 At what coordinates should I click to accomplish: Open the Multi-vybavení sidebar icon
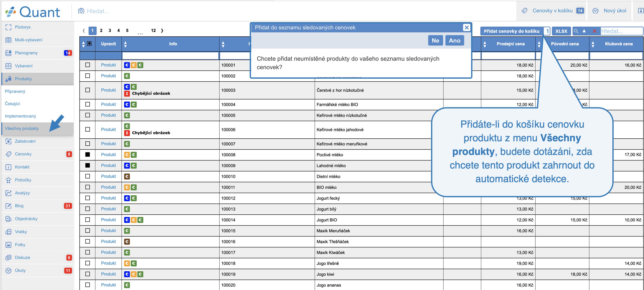click(8, 40)
